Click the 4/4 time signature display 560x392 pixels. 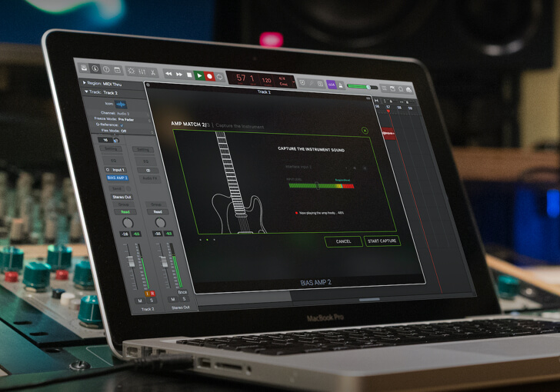282,78
